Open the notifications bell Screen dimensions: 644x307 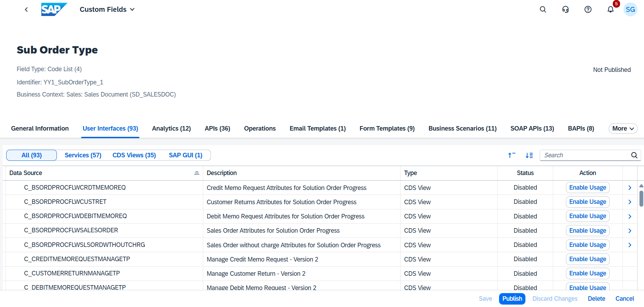610,9
